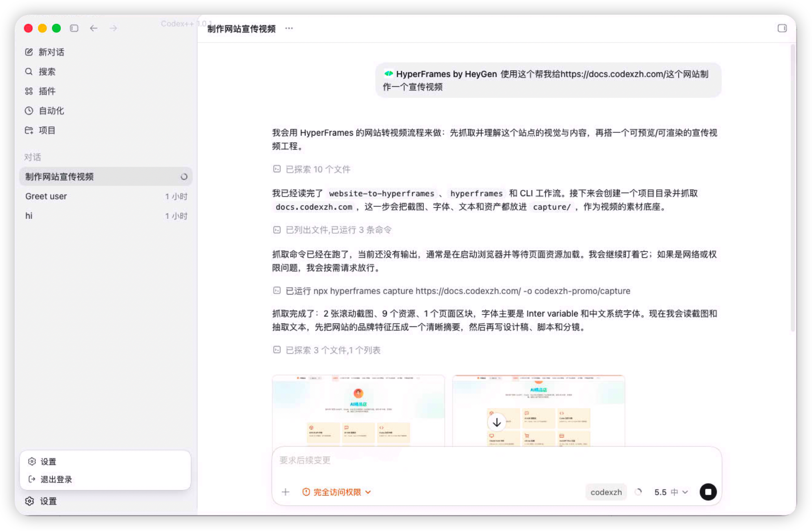Image resolution: width=812 pixels, height=531 pixels.
Task: Open the 完全访问权限 permission dropdown
Action: point(337,492)
